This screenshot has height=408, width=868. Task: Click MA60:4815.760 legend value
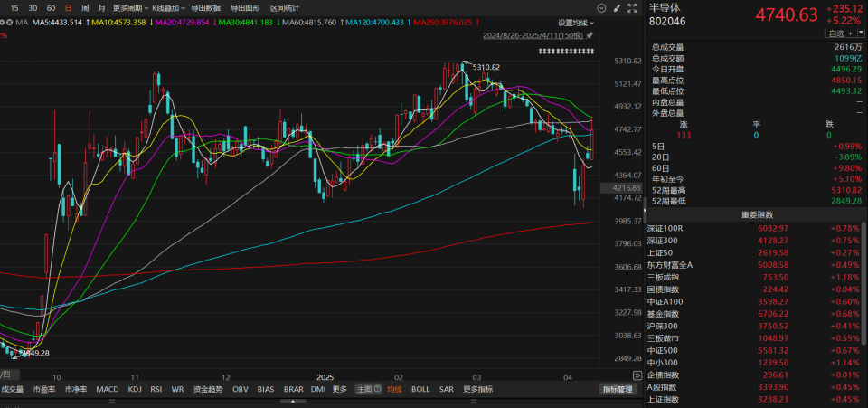pos(309,23)
